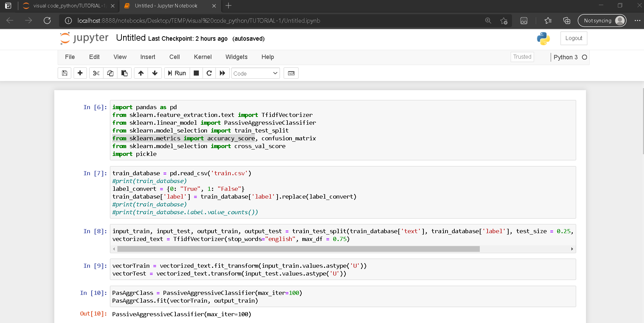Open the View menu

(120, 57)
